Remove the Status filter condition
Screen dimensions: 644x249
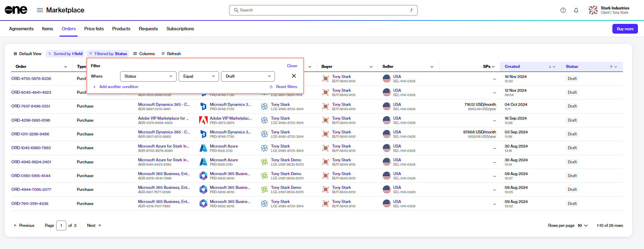[294, 76]
